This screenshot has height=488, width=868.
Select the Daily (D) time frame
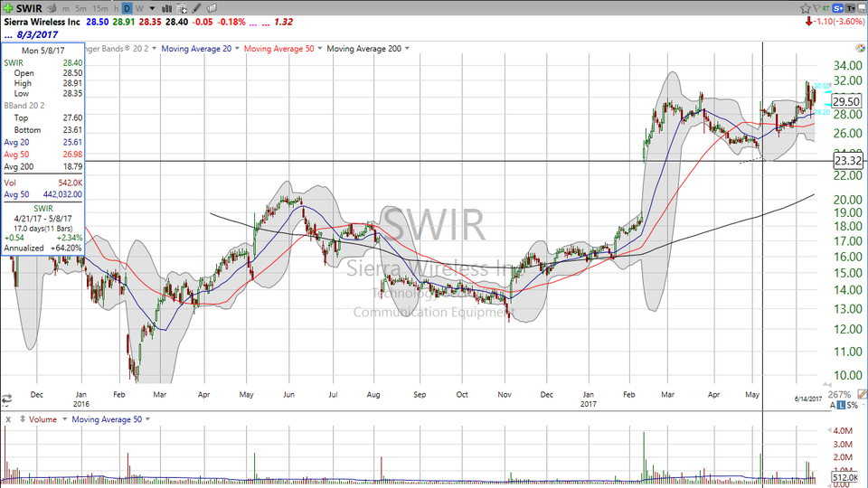click(x=127, y=9)
